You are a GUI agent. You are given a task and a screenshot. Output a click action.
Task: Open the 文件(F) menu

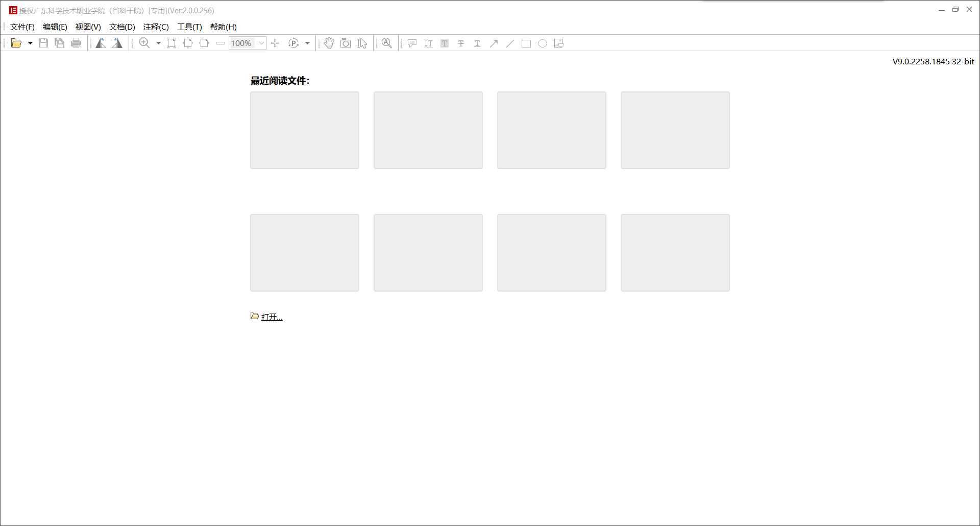pos(22,27)
